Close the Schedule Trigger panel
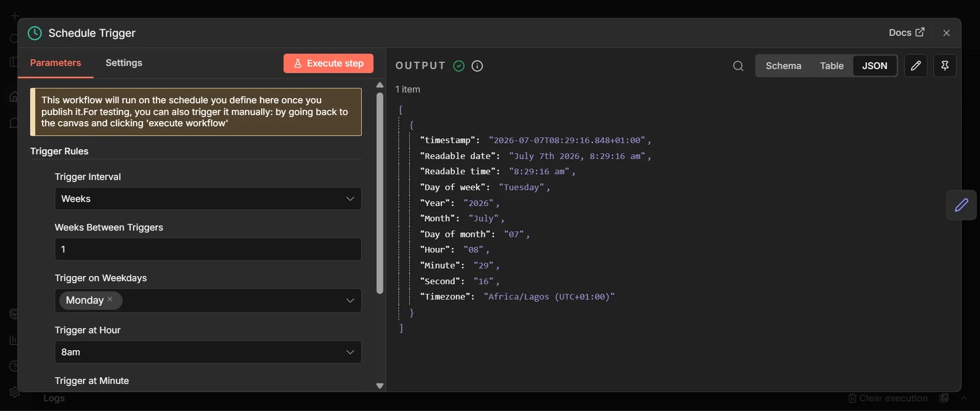The image size is (980, 411). coord(946,33)
